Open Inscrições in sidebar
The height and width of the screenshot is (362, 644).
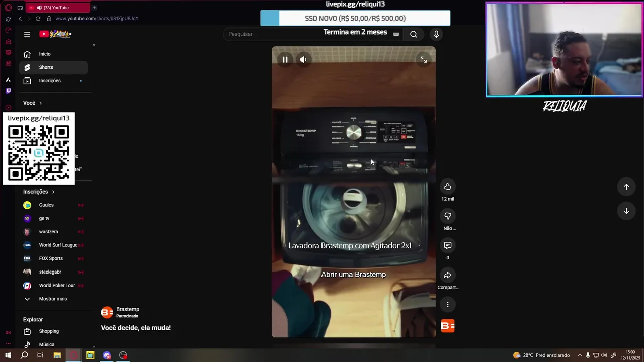53,81
